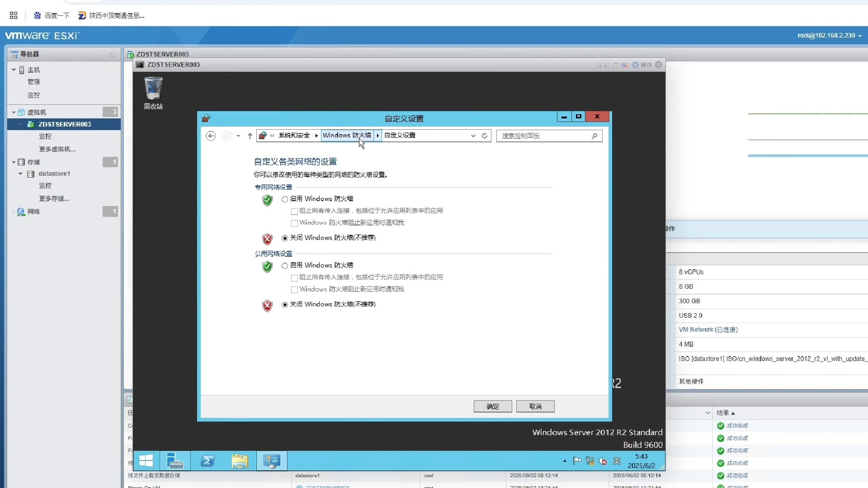Open 百度一下 bookmark
The image size is (868, 488).
pyautogui.click(x=52, y=15)
